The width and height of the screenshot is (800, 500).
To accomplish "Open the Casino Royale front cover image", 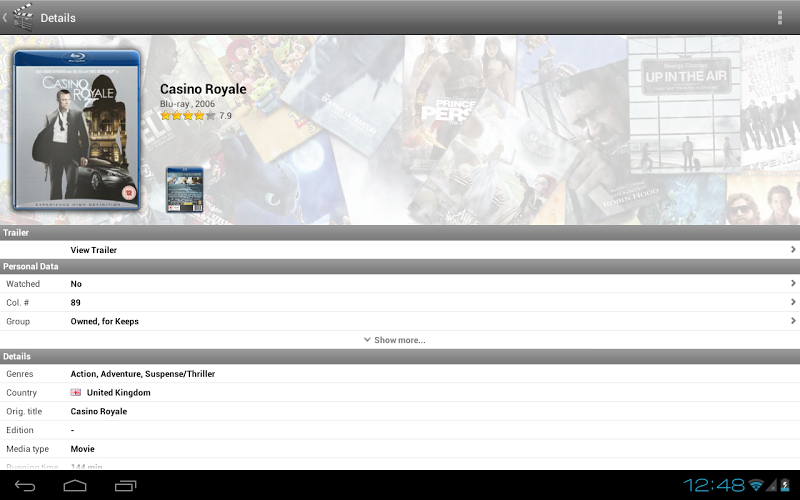I will pyautogui.click(x=77, y=130).
